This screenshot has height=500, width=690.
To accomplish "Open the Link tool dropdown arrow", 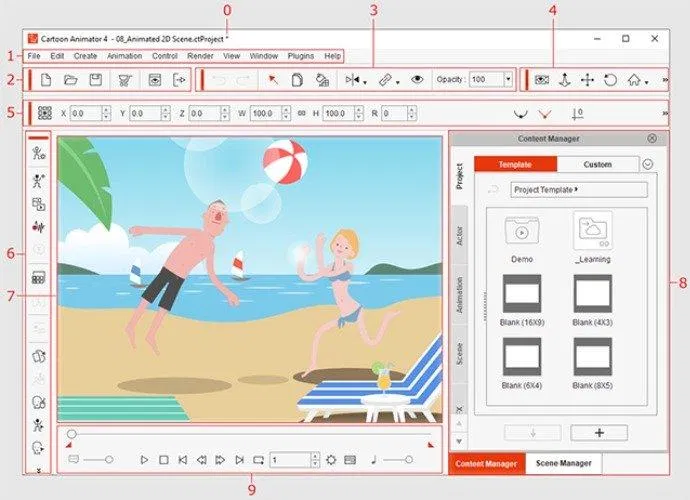I will [x=397, y=83].
